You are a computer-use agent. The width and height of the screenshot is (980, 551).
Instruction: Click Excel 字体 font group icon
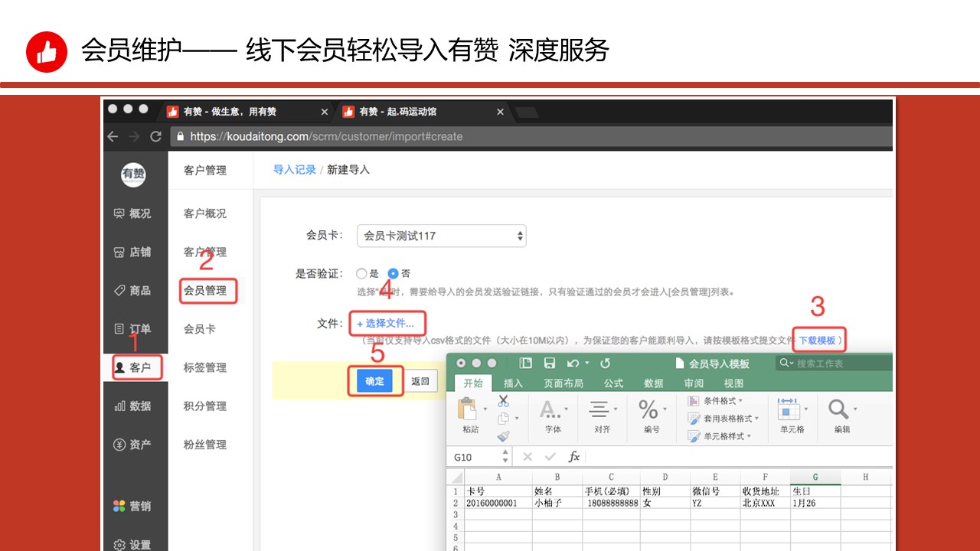coord(550,409)
